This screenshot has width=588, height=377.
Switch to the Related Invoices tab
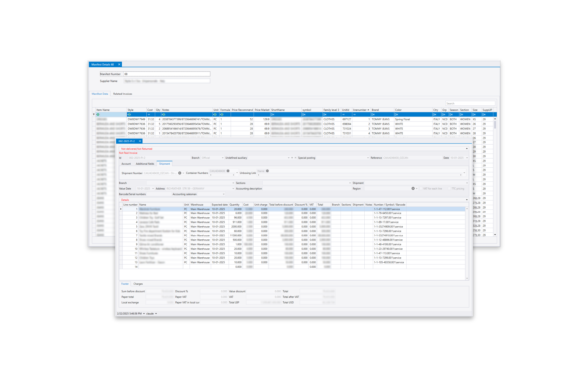123,94
